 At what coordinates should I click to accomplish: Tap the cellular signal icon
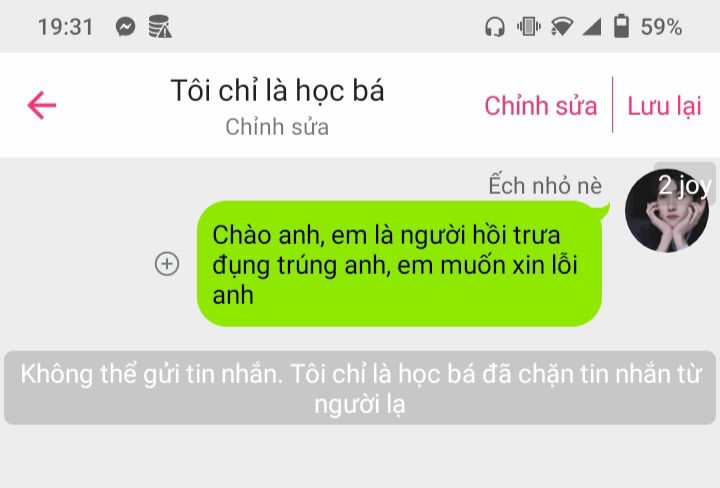[592, 27]
